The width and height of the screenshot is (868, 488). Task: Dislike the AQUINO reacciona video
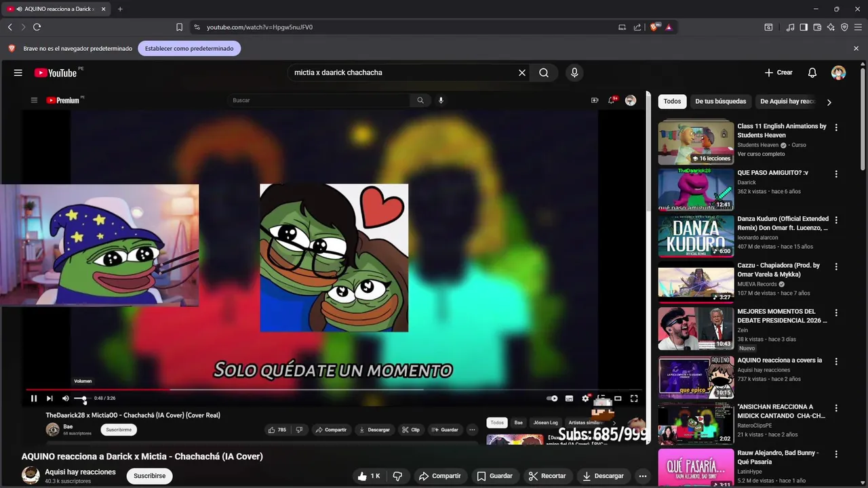pyautogui.click(x=398, y=476)
